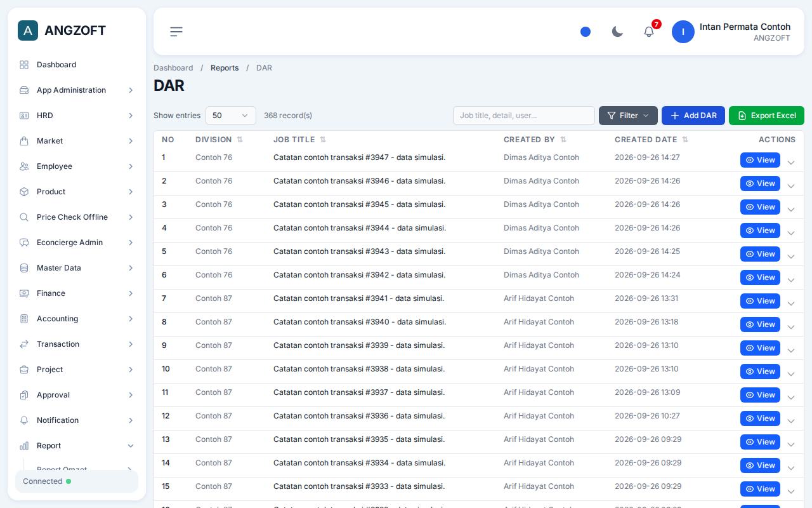
Task: Sort by the Created Date column
Action: [652, 140]
